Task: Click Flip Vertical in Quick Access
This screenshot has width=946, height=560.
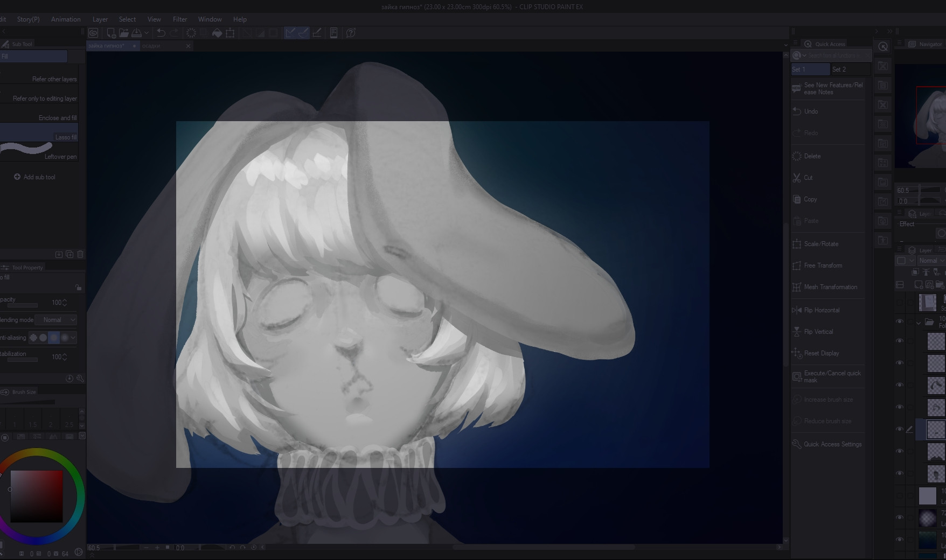Action: (x=827, y=332)
